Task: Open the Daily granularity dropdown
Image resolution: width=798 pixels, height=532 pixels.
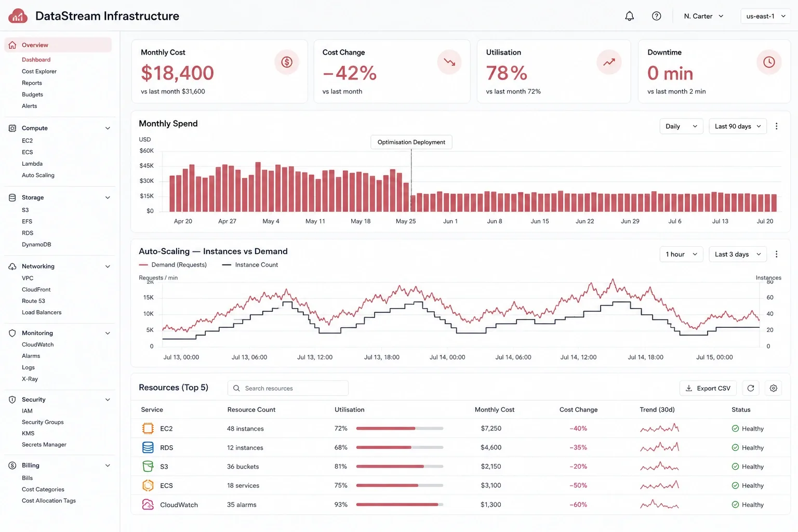Action: click(681, 126)
